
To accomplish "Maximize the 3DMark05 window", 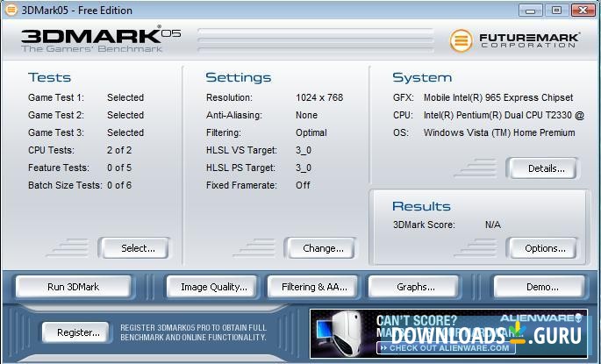I will pos(556,10).
